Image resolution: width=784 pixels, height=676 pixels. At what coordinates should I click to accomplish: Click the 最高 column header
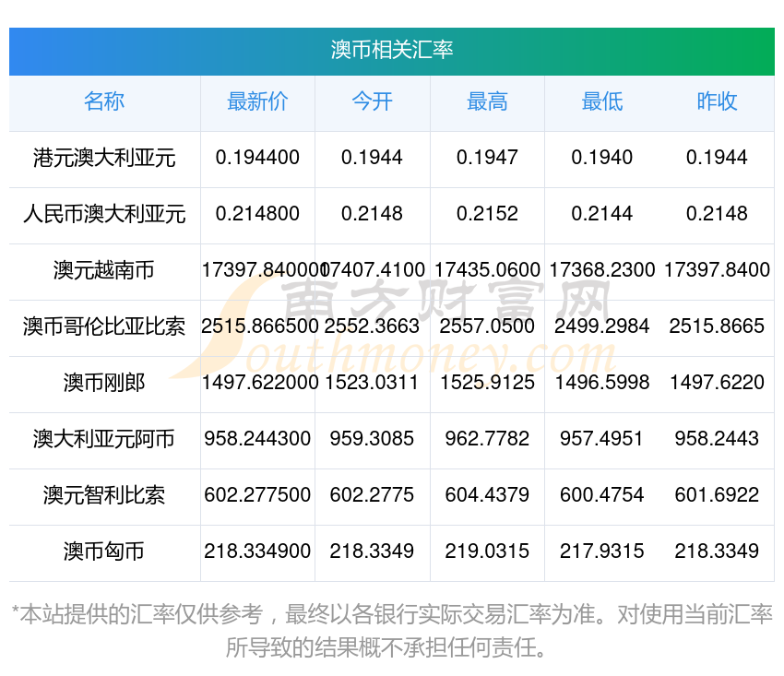(x=487, y=102)
